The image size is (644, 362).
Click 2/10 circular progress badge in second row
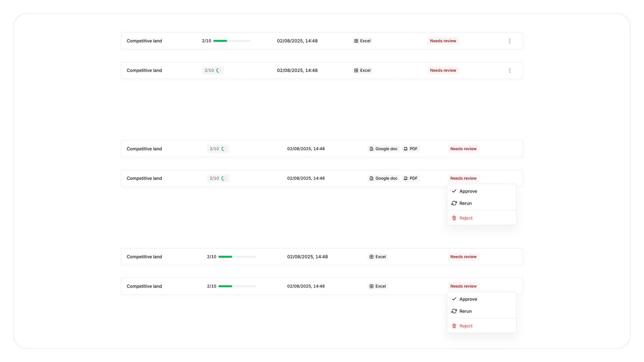[x=213, y=70]
